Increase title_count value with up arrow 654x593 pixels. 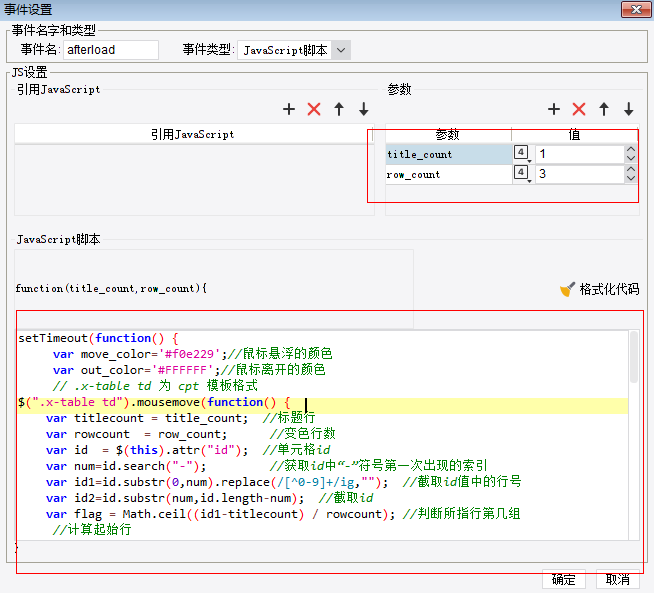[x=631, y=149]
